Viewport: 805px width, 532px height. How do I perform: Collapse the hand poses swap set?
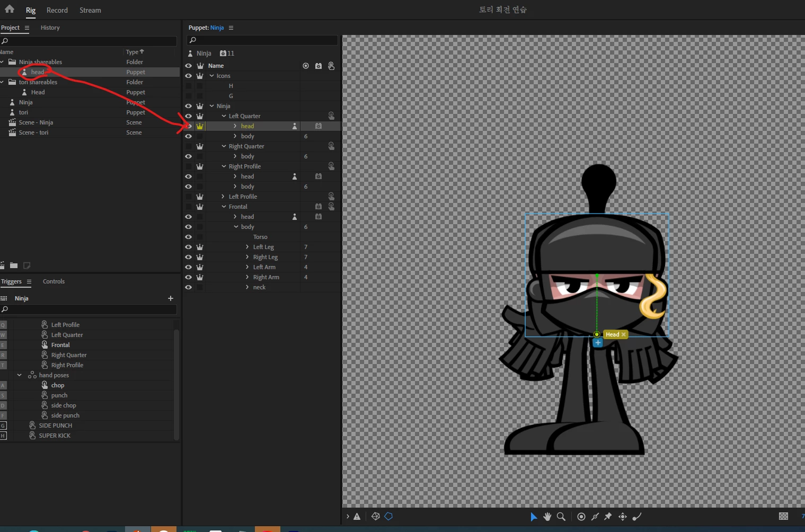pyautogui.click(x=20, y=375)
